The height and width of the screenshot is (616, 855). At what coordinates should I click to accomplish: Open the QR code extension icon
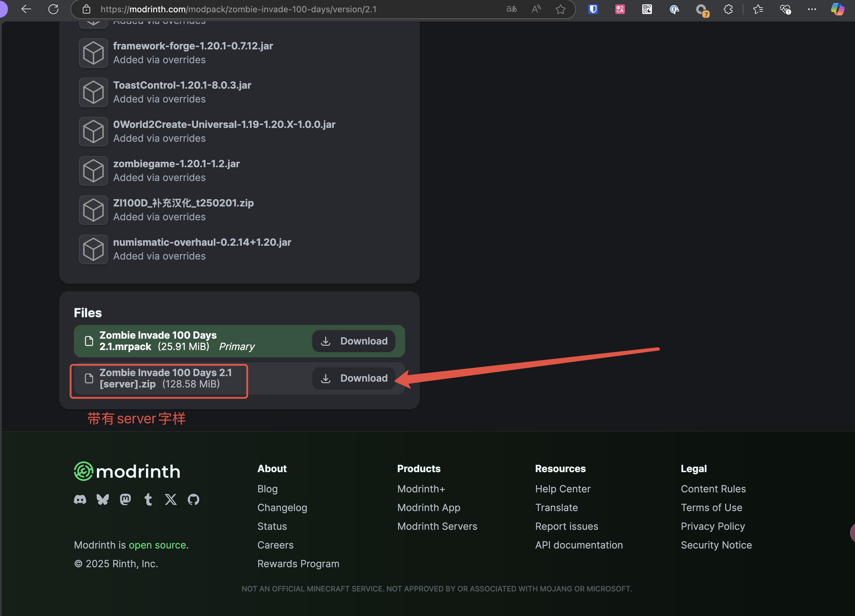tap(647, 9)
